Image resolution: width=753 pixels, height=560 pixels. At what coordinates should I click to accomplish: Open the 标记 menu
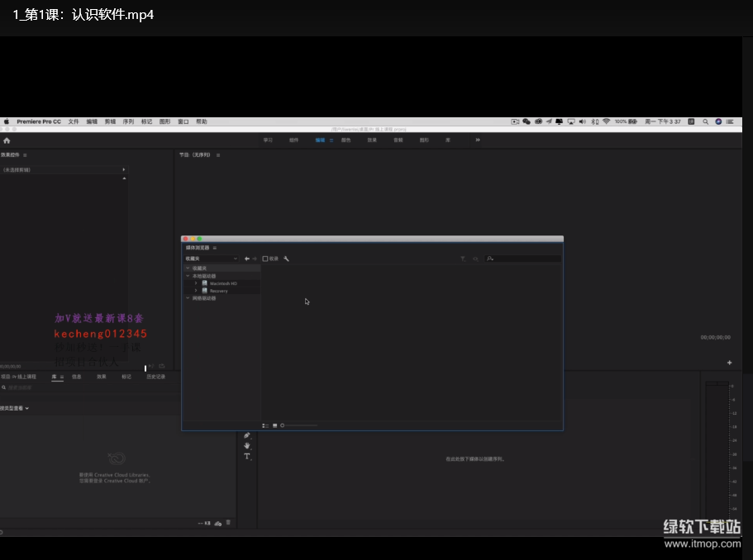click(x=146, y=122)
